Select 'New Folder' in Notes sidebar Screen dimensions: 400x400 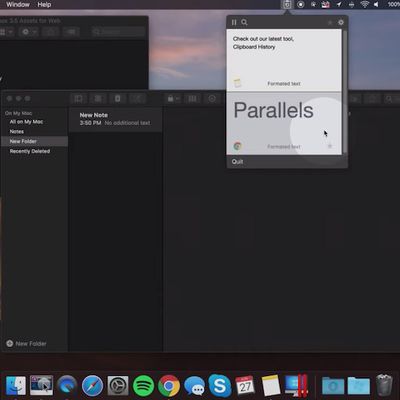coord(35,141)
